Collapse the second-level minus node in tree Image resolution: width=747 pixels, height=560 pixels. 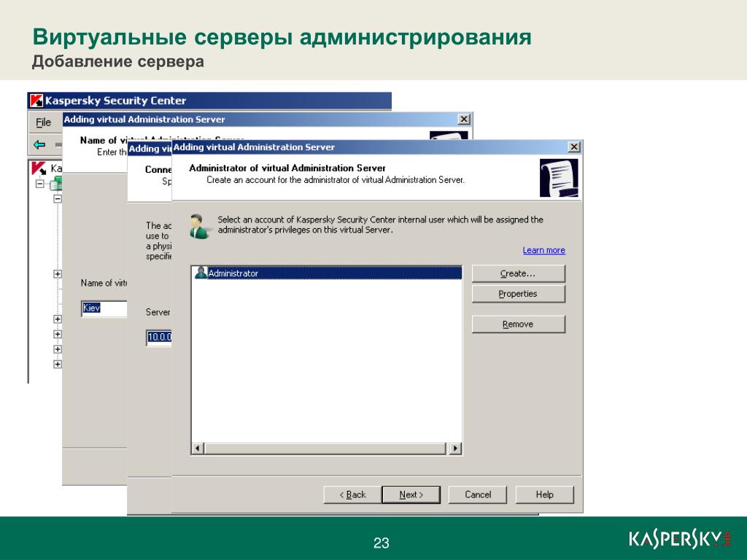pos(58,198)
